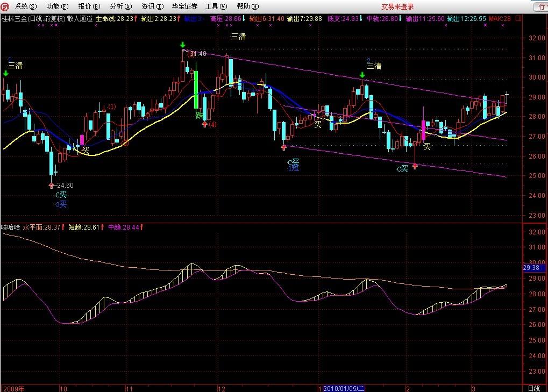Open the 工具(V) menu
Image resolution: width=548 pixels, height=392 pixels.
pos(216,6)
